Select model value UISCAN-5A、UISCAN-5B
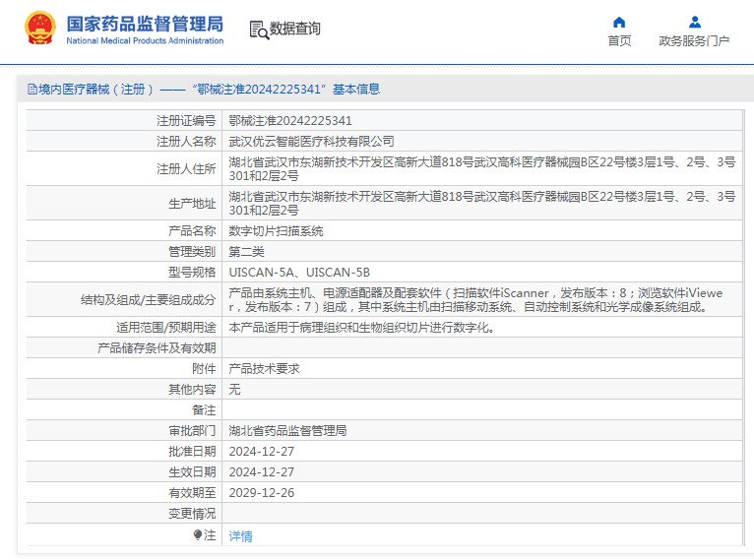The image size is (754, 560). coord(299,272)
